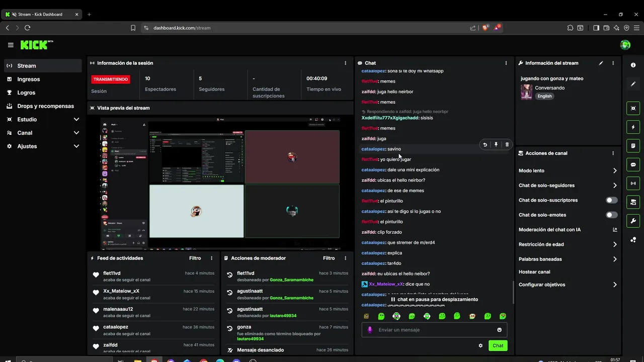Click Hostear canal option

click(534, 272)
